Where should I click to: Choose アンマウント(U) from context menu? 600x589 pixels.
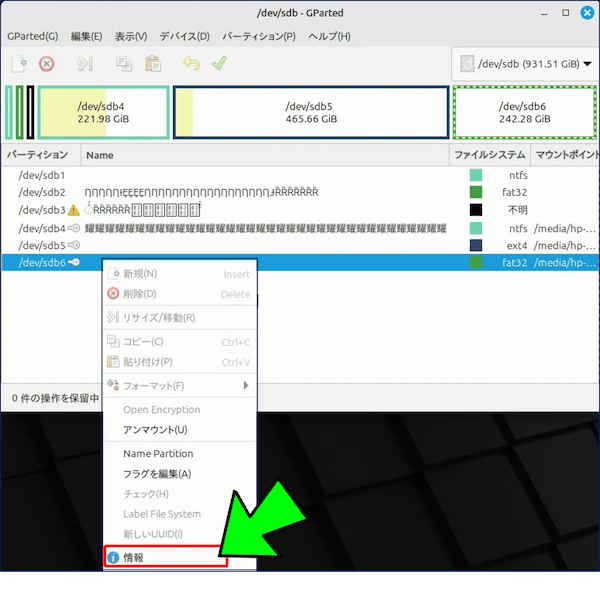154,430
